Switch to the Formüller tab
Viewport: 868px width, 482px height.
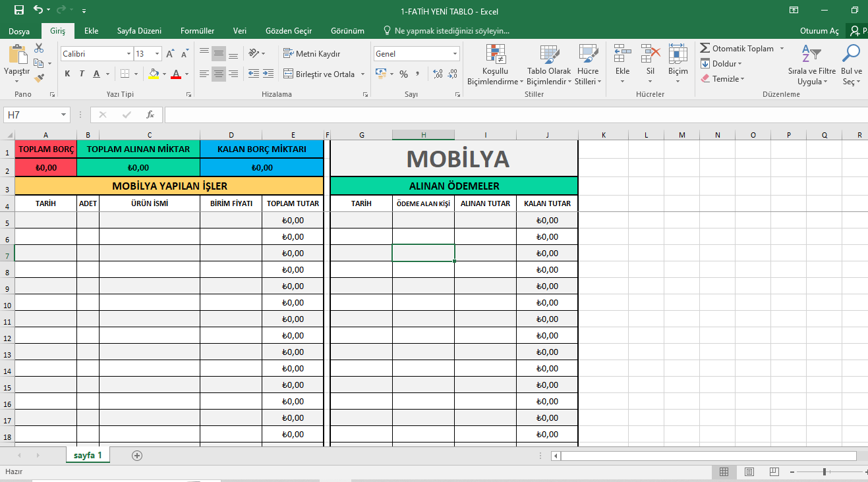click(x=197, y=31)
